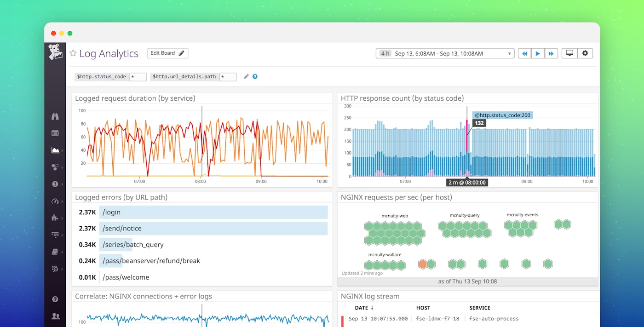Enter TV mode with the monitor icon
The height and width of the screenshot is (327, 644).
569,53
